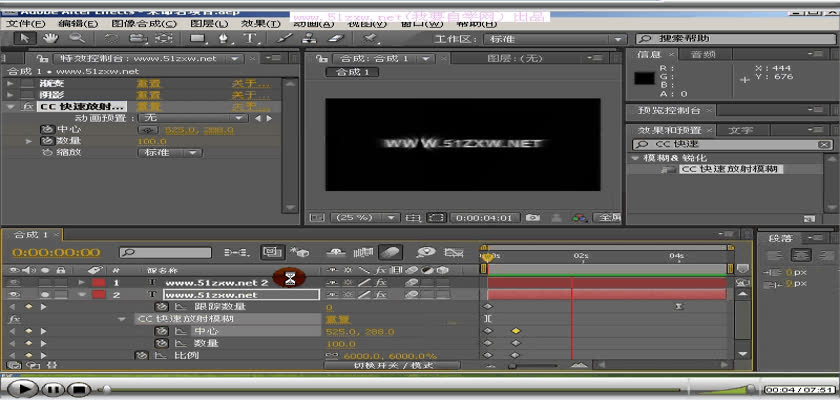
Task: Enable draft 3D in timeline
Action: pyautogui.click(x=299, y=252)
